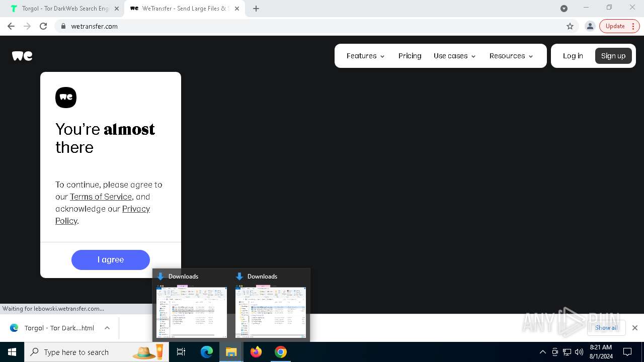This screenshot has width=644, height=362.
Task: Reload the WeTransfer page
Action: point(43,26)
